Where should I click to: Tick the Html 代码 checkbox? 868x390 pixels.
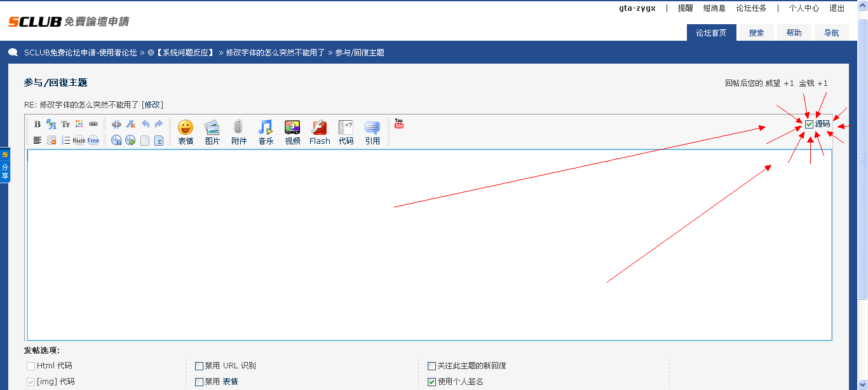(31, 366)
